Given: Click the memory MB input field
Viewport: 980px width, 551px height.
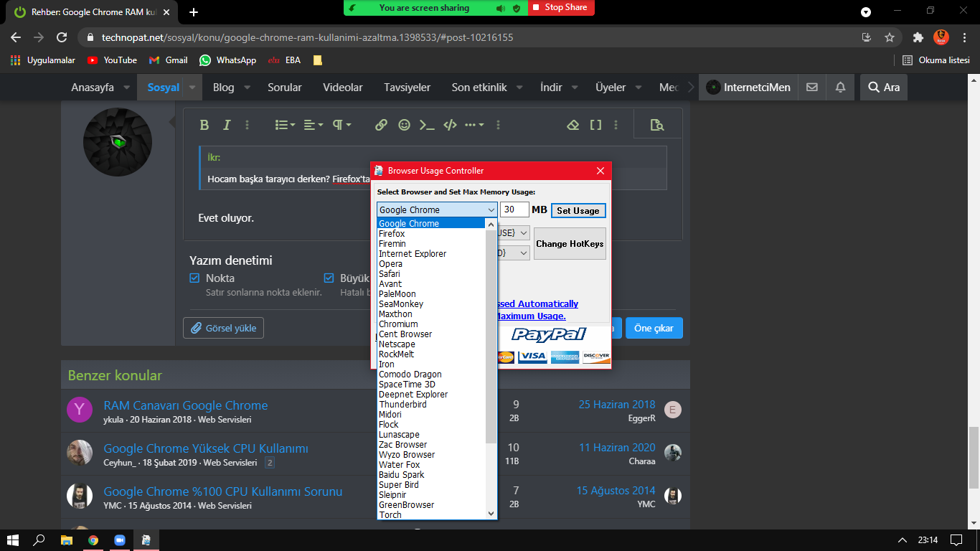Looking at the screenshot, I should tap(514, 209).
